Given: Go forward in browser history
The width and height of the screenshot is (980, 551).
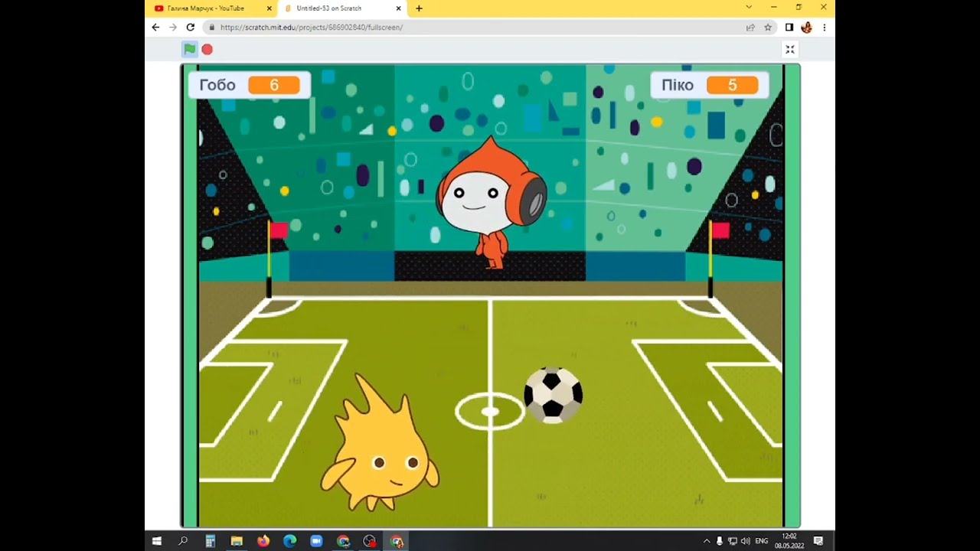Looking at the screenshot, I should coord(172,27).
